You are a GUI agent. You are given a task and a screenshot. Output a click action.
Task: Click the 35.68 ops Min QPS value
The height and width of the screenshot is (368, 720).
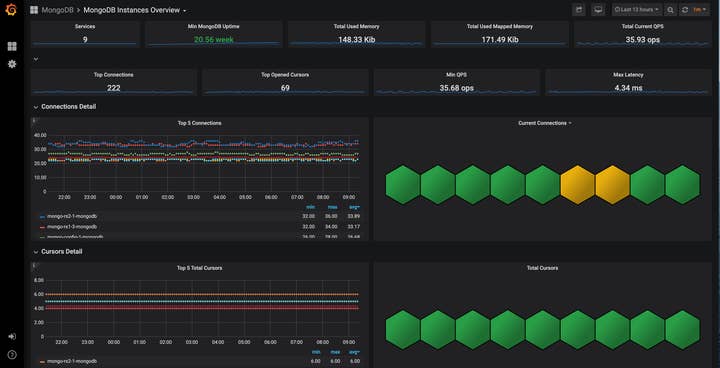click(456, 88)
